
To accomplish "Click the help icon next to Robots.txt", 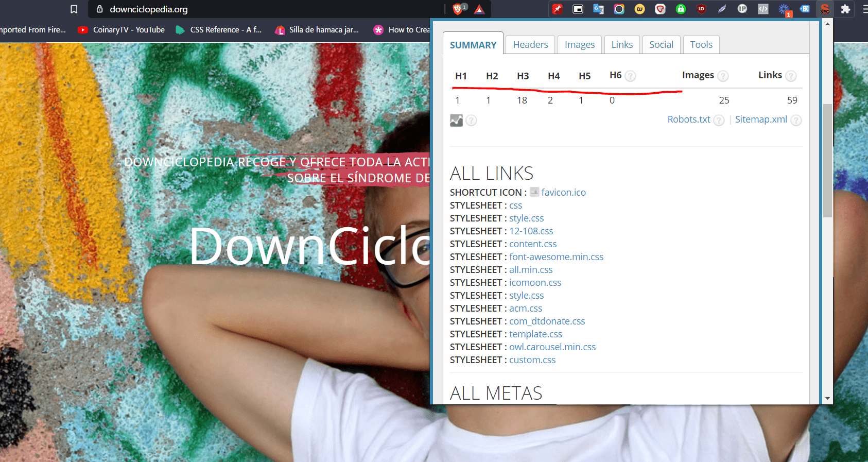I will [x=719, y=120].
